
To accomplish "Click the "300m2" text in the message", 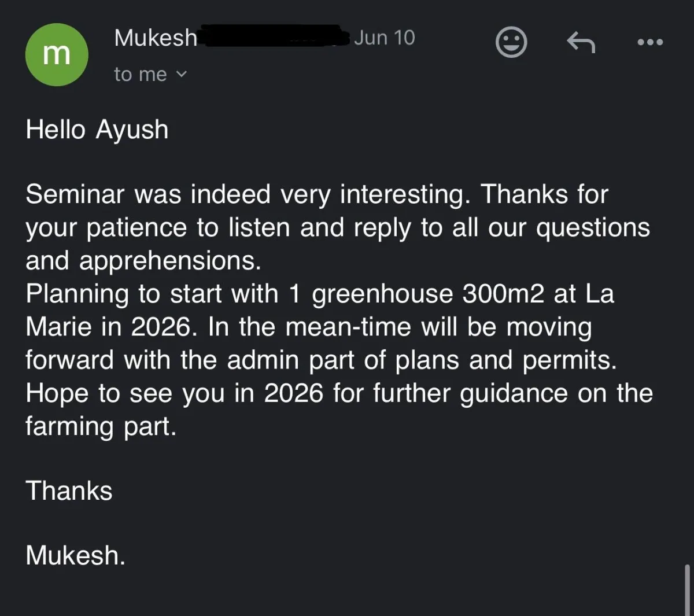I will point(503,294).
